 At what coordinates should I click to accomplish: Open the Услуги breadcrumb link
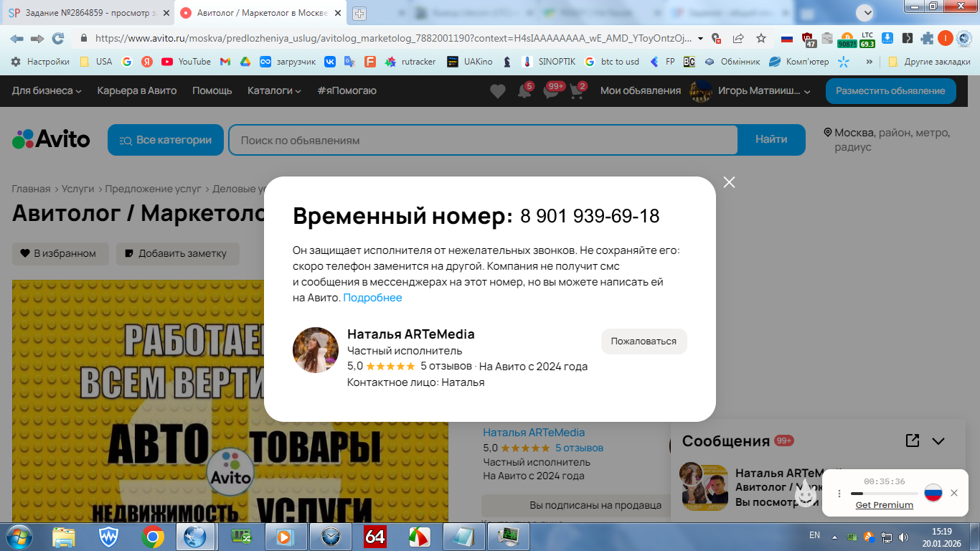pos(78,189)
